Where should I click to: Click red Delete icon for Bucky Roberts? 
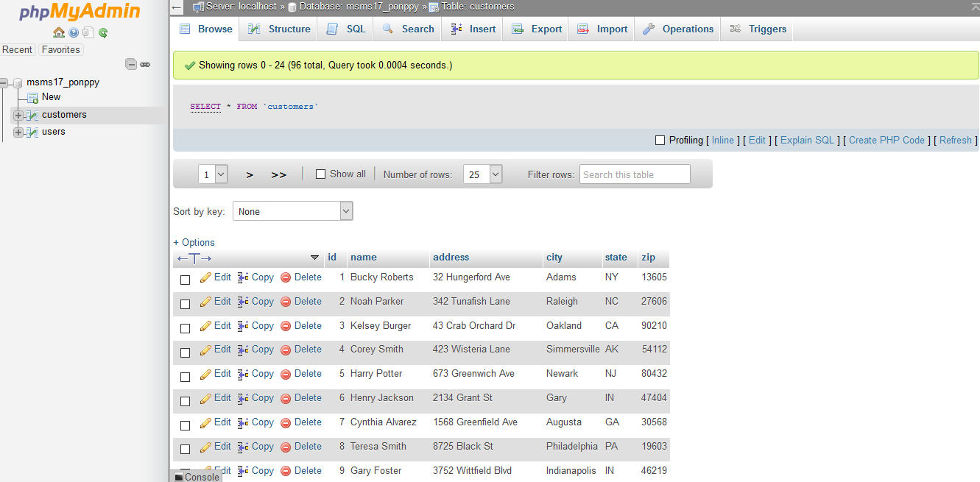tap(286, 278)
